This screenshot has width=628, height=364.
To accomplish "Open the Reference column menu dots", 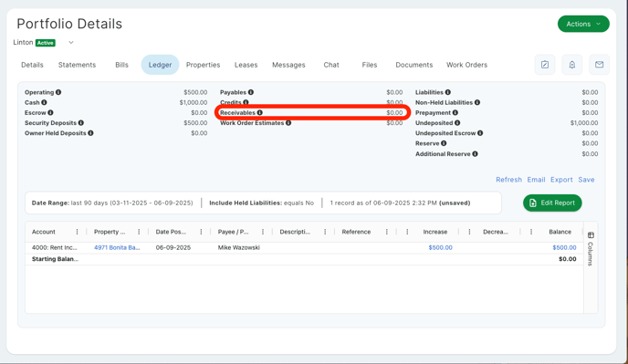I will 386,232.
